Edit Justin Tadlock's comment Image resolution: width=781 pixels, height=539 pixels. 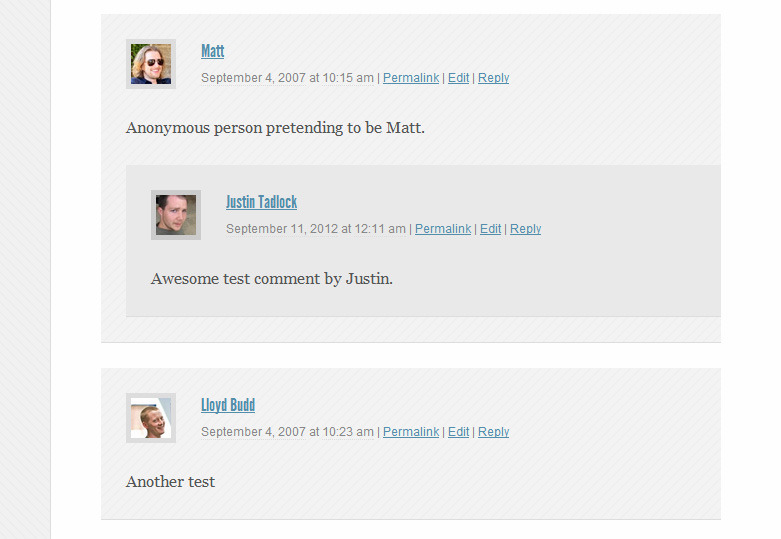pos(490,229)
